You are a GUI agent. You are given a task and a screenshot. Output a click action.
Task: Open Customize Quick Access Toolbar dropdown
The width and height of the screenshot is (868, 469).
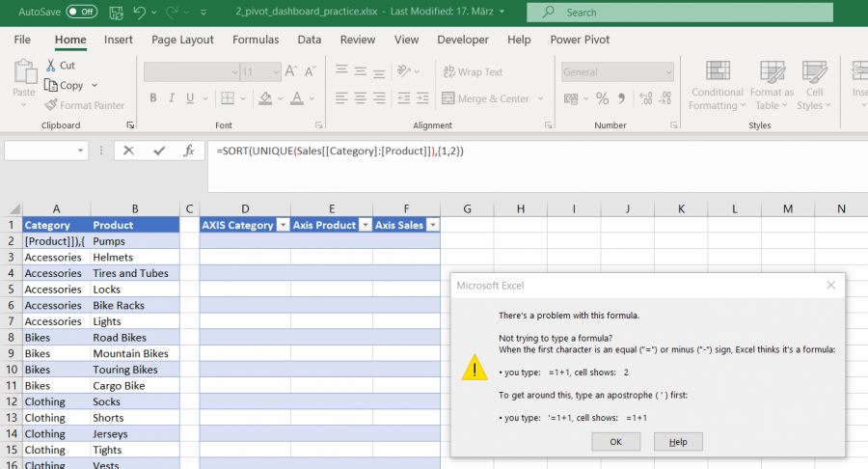click(203, 13)
